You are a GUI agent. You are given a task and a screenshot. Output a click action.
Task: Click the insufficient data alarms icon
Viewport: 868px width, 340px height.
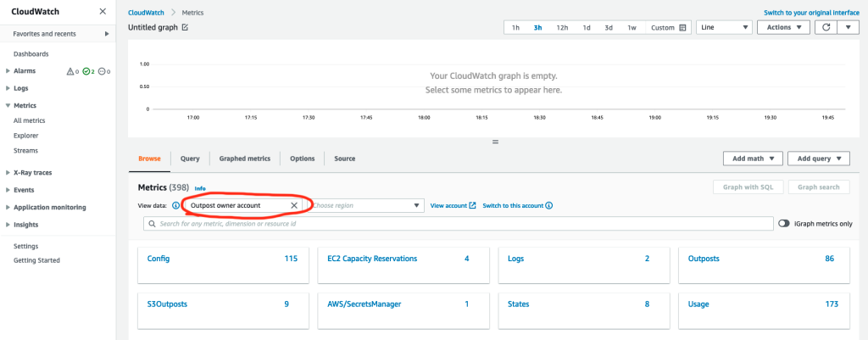102,71
